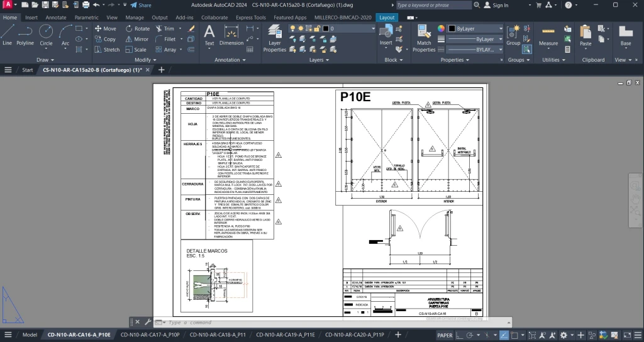Screen dimensions: 644x342
Task: Toggle 2D Object Snap in status bar
Action: [x=514, y=335]
